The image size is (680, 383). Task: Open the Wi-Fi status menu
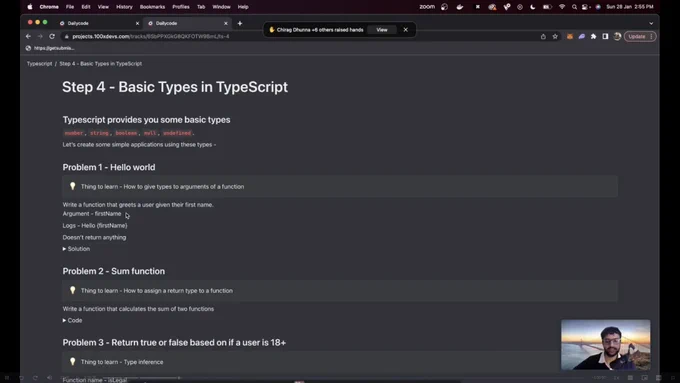coord(562,7)
